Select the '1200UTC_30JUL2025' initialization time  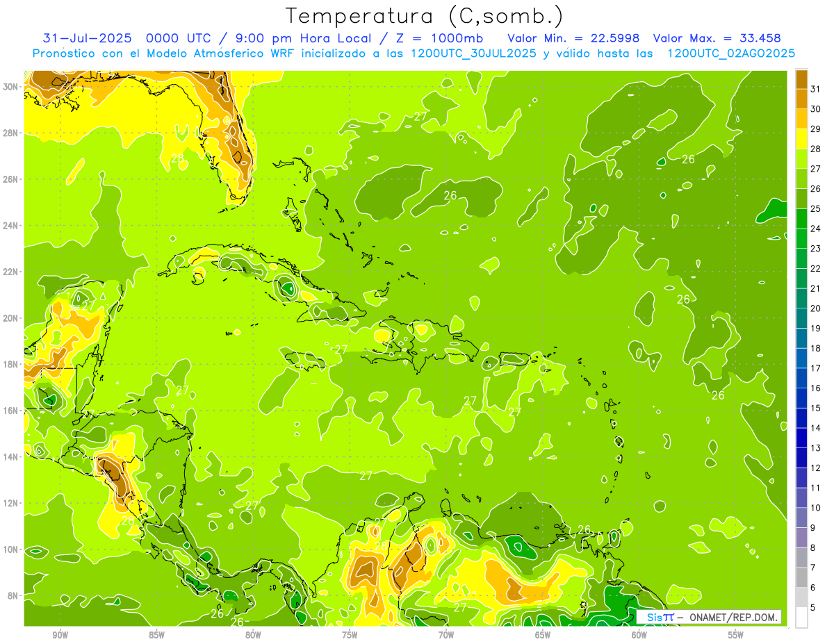pyautogui.click(x=473, y=53)
